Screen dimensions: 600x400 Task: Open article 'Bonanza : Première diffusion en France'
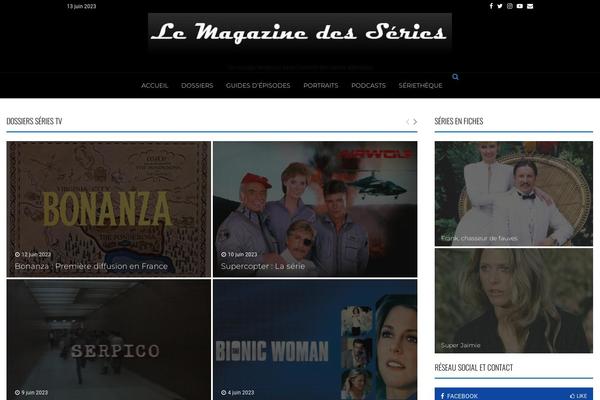tap(91, 266)
